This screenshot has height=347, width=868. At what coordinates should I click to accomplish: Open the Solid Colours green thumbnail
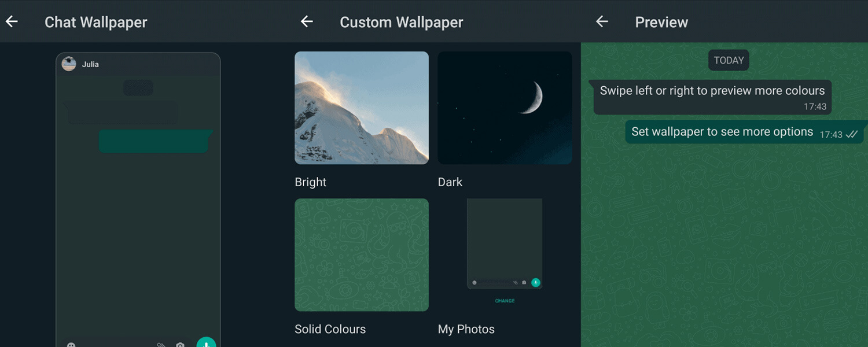click(362, 255)
